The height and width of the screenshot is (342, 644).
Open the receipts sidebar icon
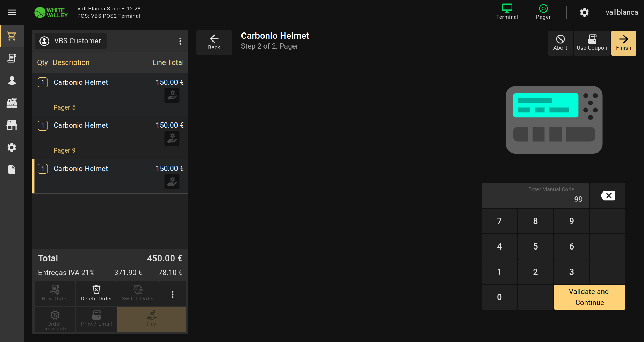12,58
